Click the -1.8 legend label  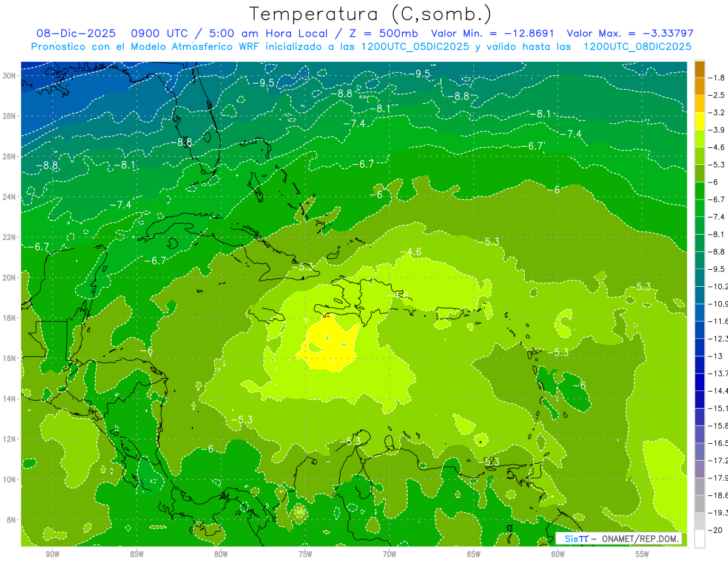pyautogui.click(x=718, y=78)
